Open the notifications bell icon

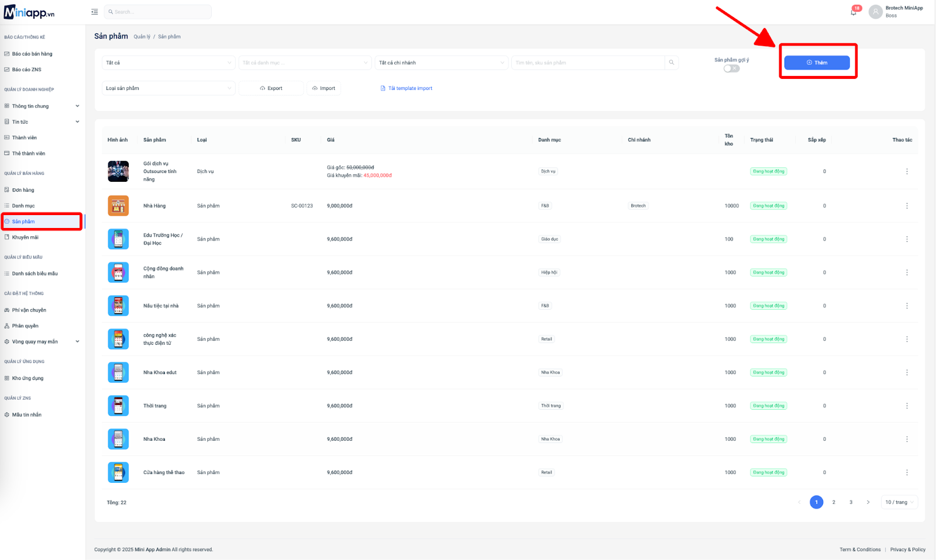coord(854,12)
